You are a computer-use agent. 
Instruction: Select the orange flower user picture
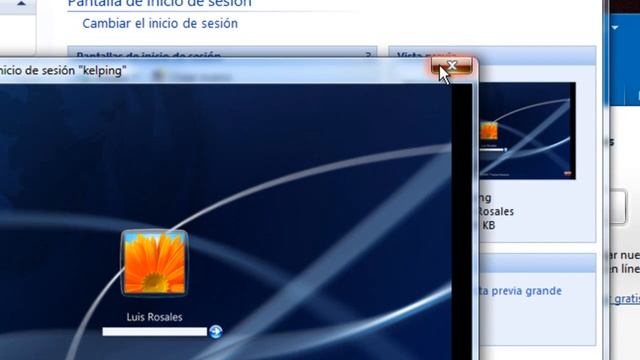click(x=154, y=262)
